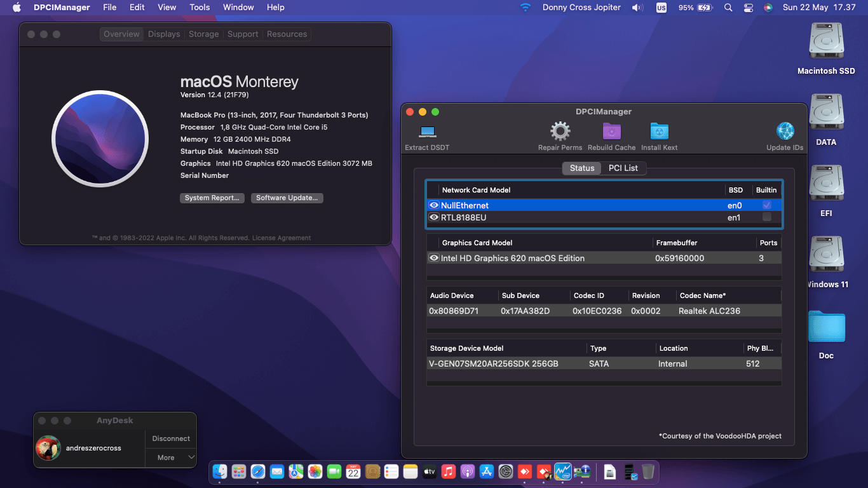868x488 pixels.
Task: Click the eye icon beside RTL8188EU
Action: 434,217
